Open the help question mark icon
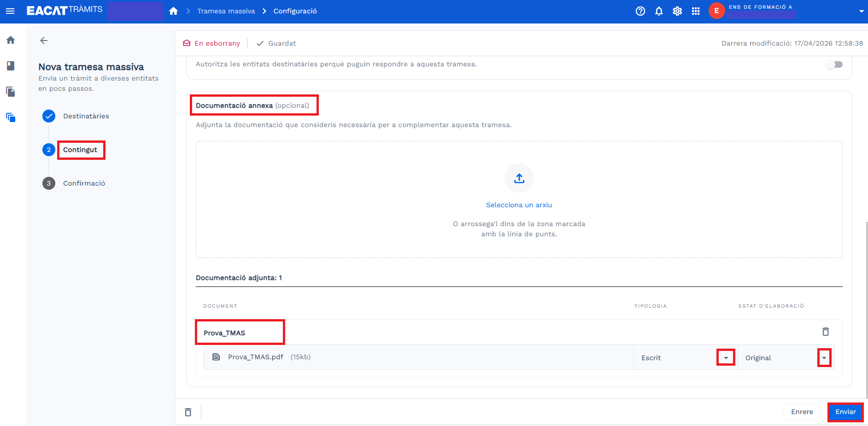 coord(640,11)
